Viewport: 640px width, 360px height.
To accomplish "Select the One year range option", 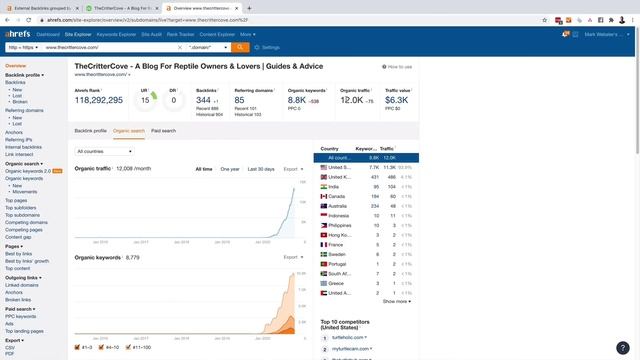I will (x=230, y=169).
